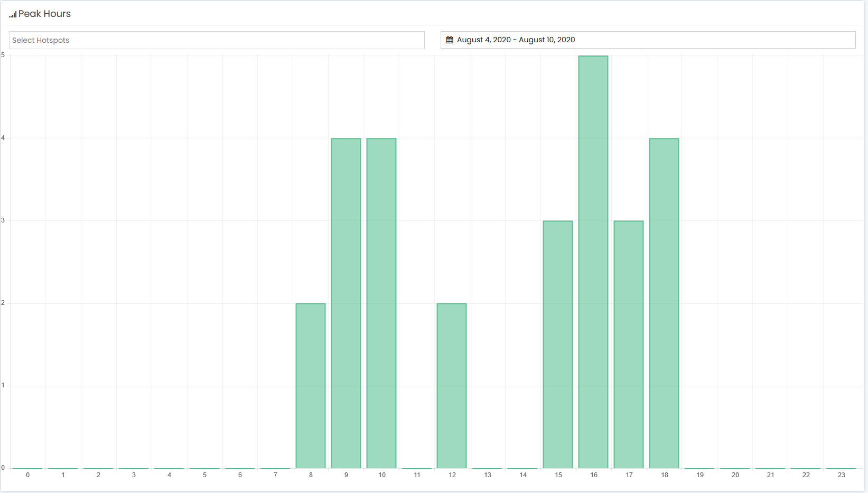Click the x-axis label 11
Viewport: 868px width, 493px height.
[417, 475]
